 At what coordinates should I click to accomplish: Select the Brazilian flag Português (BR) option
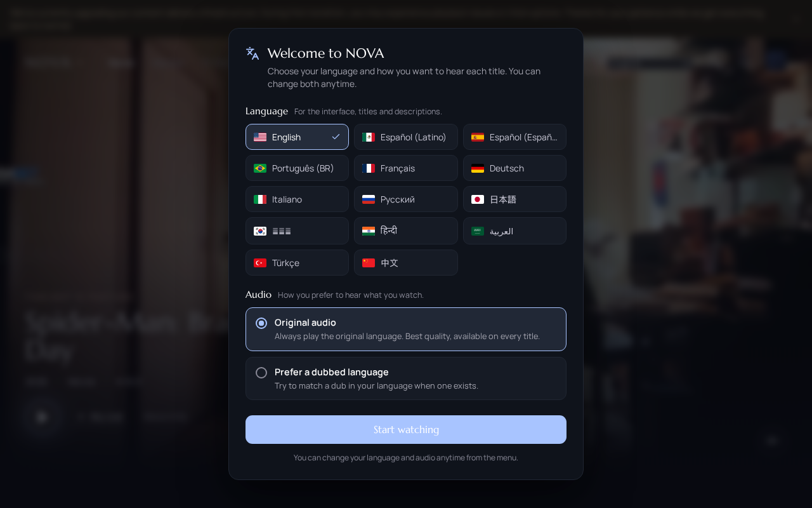point(297,168)
